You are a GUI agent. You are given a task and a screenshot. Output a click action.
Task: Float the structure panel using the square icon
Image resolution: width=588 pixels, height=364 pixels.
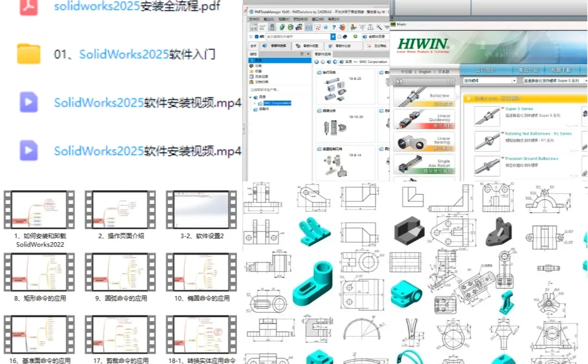point(302,54)
